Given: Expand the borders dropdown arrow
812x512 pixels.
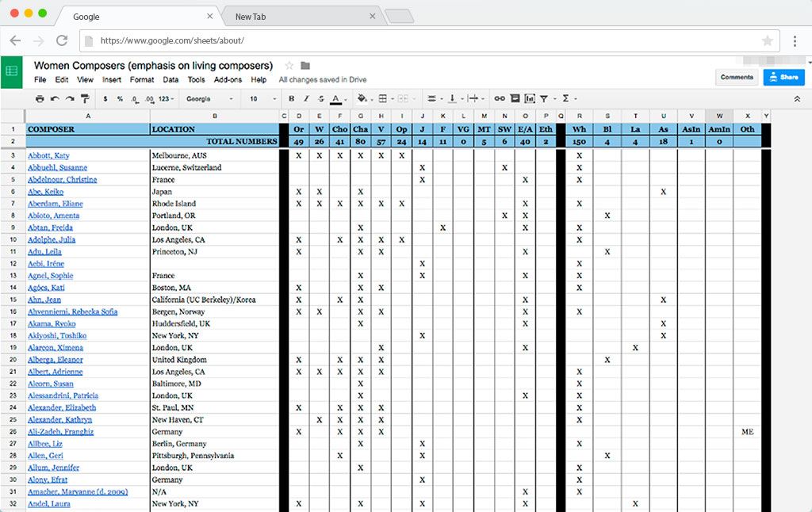Looking at the screenshot, I should tap(393, 99).
